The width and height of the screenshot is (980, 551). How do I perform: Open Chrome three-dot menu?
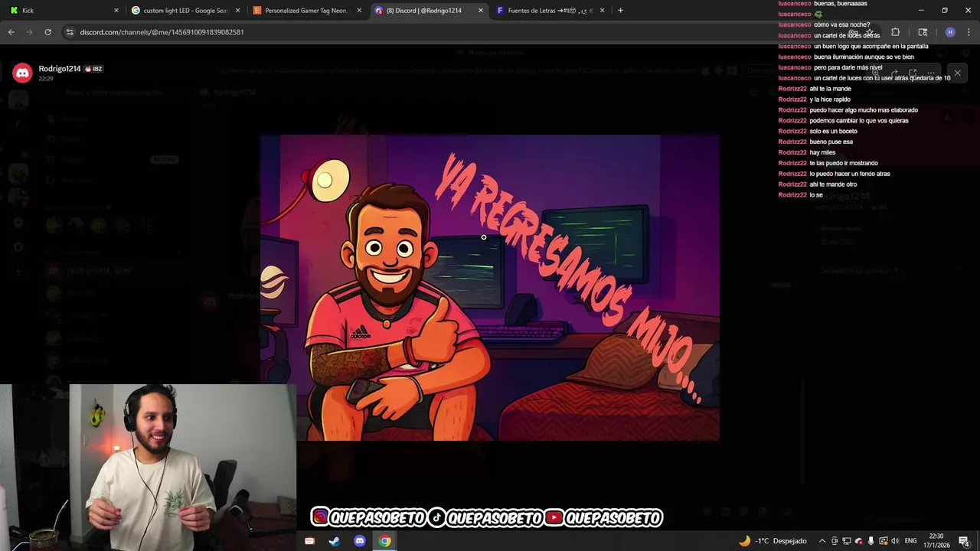coord(969,32)
